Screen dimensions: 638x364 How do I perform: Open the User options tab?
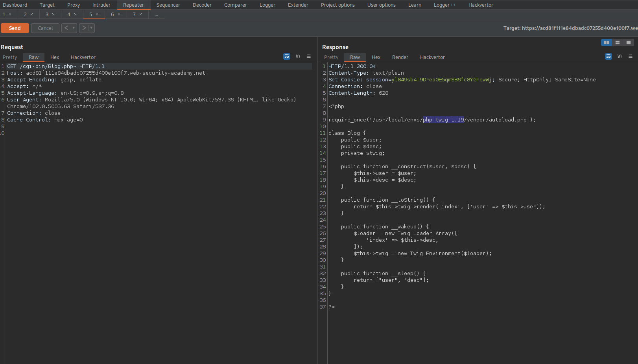click(x=382, y=5)
